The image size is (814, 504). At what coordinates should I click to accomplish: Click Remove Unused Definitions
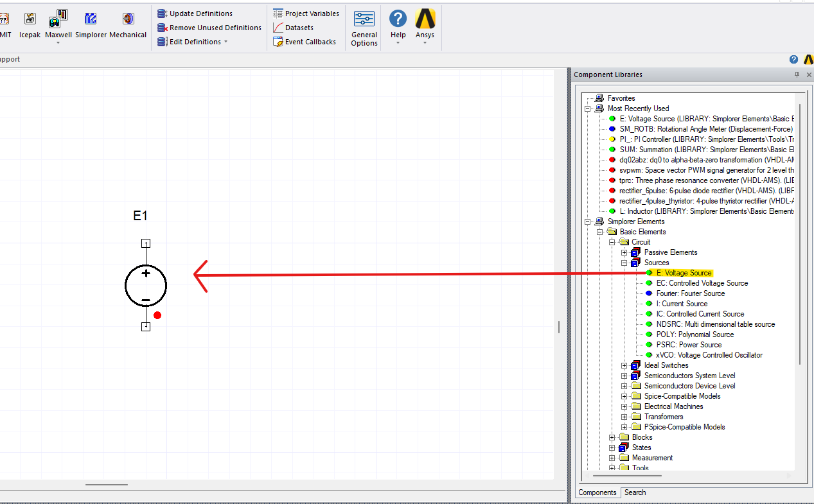(209, 27)
